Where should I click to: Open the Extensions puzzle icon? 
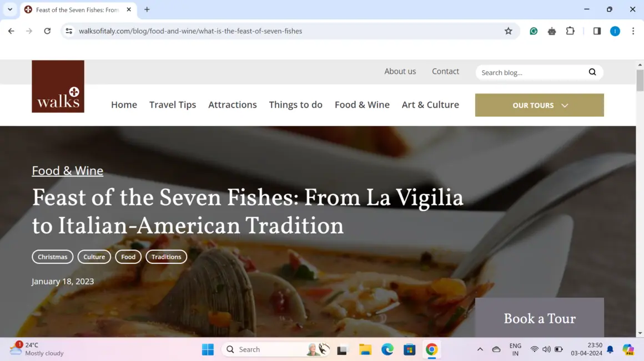[570, 31]
